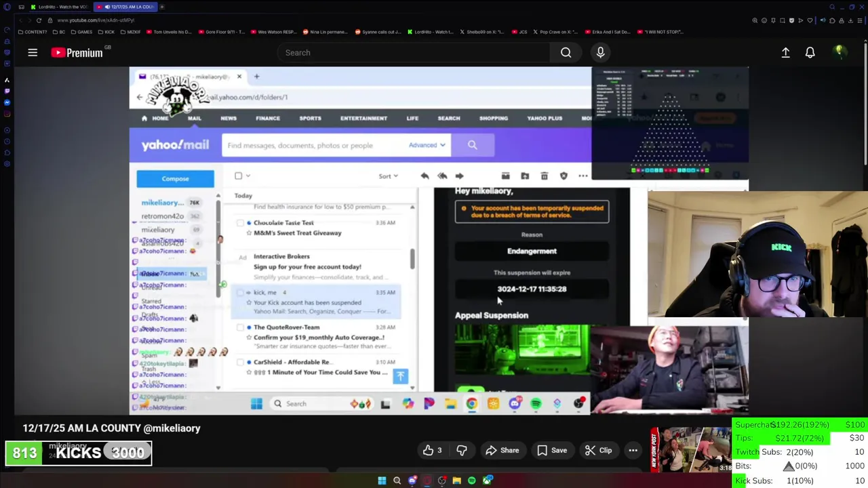Select the 12/17/25 AM LA COUNTY tab
This screenshot has width=868, height=488.
pyautogui.click(x=125, y=7)
